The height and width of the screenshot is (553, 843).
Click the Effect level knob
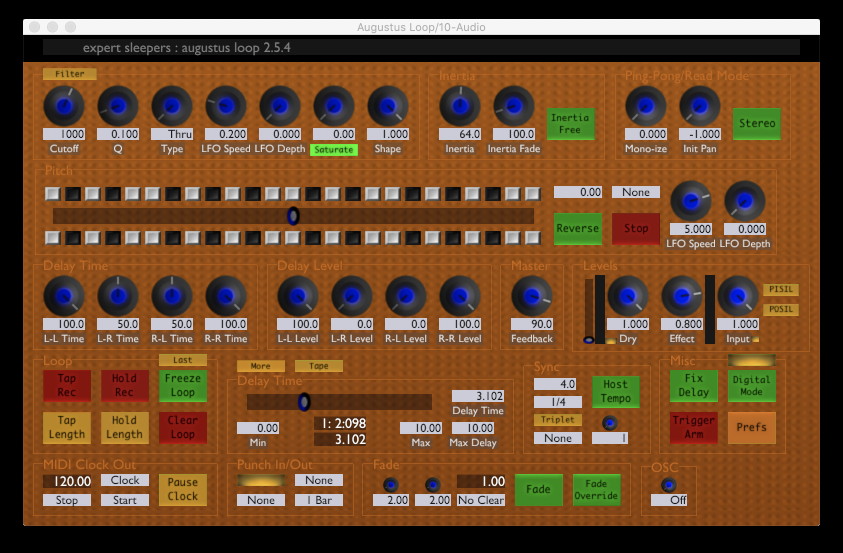[681, 296]
